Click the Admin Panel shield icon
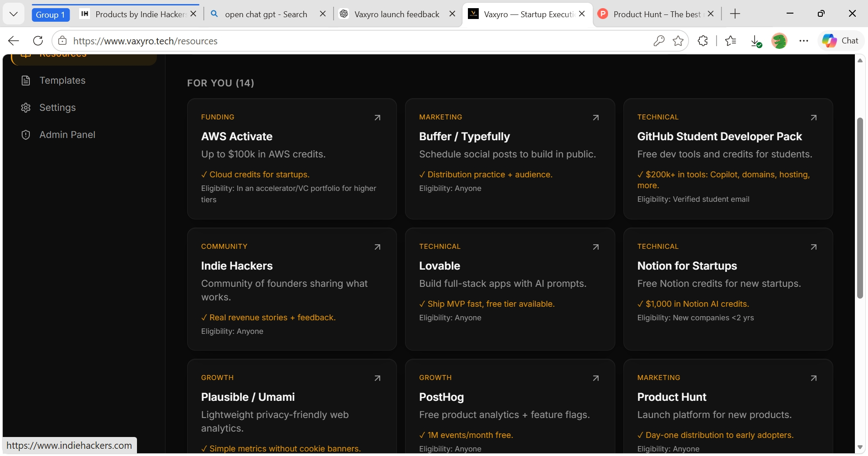This screenshot has height=456, width=868. click(x=26, y=135)
